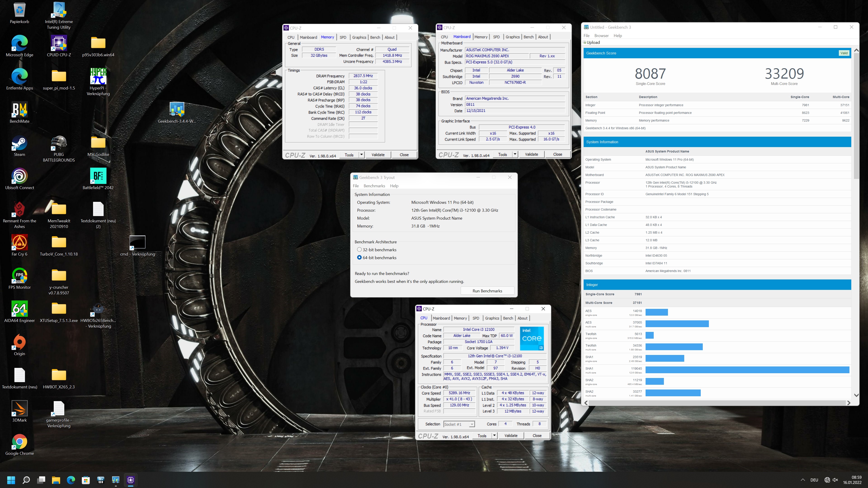Open Steam desktop shortcut
Screen dimensions: 868x488
pyautogui.click(x=19, y=145)
